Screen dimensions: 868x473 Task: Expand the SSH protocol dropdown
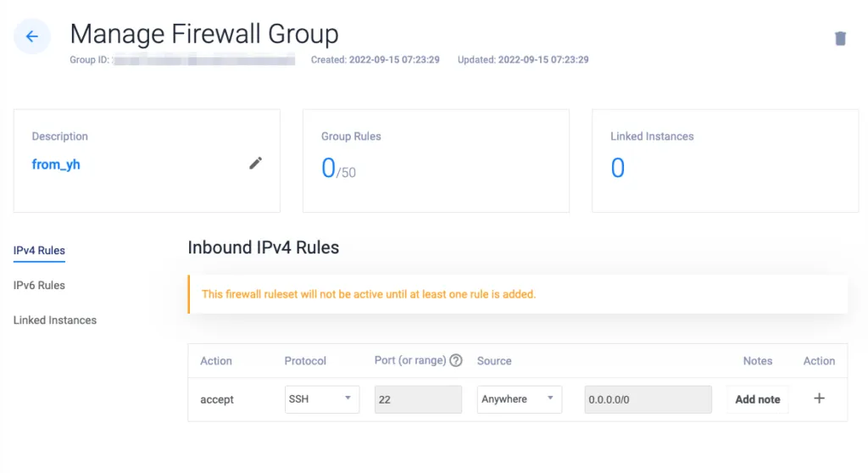[321, 399]
